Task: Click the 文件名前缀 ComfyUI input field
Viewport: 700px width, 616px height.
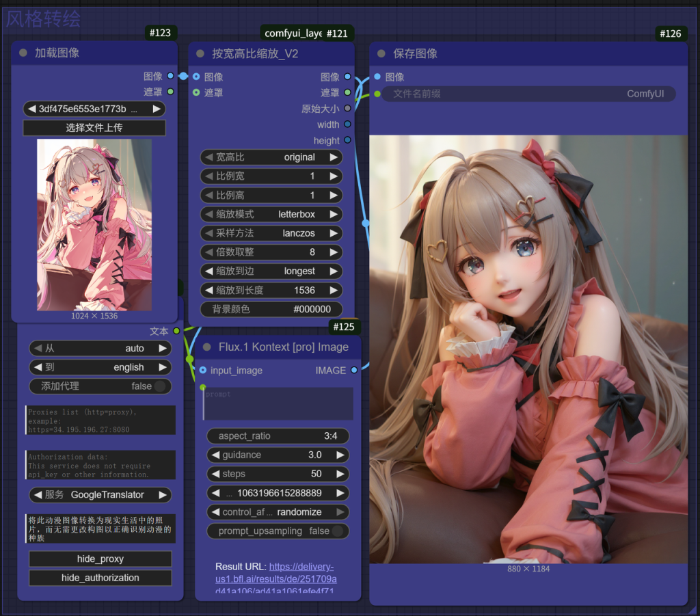Action: click(528, 94)
